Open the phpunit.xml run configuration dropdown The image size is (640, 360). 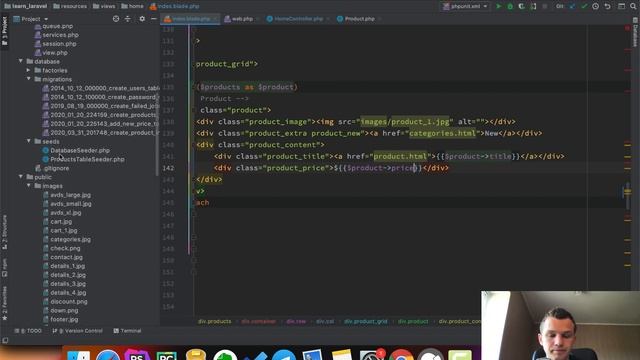[465, 7]
